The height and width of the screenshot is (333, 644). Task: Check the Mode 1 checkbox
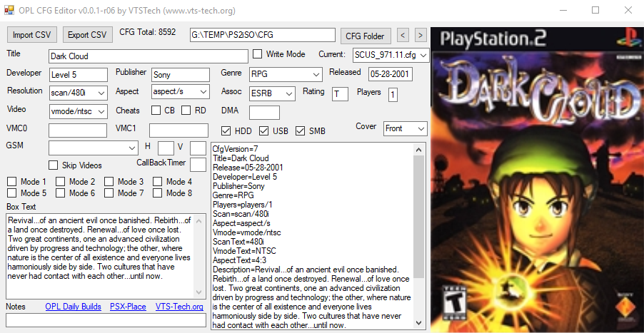click(12, 181)
